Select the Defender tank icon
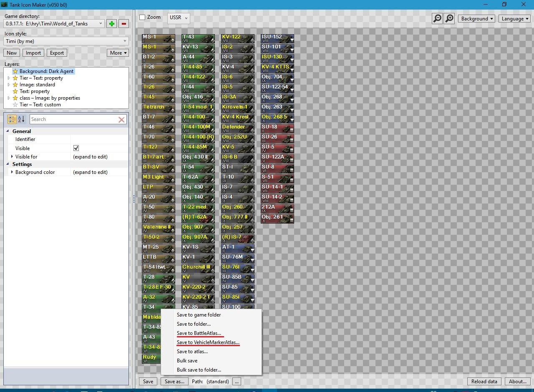Image resolution: width=534 pixels, height=392 pixels. [238, 129]
